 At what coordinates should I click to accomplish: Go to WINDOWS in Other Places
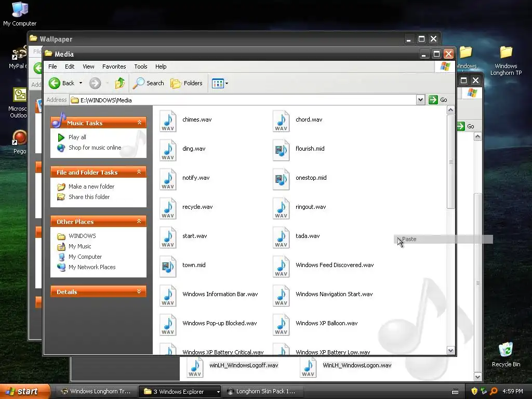[82, 236]
